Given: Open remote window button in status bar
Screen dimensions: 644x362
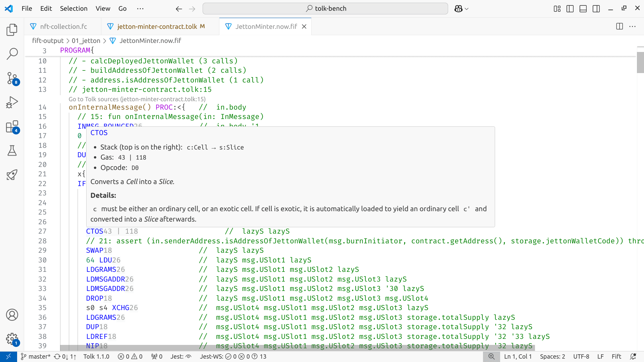Looking at the screenshot, I should [8, 357].
